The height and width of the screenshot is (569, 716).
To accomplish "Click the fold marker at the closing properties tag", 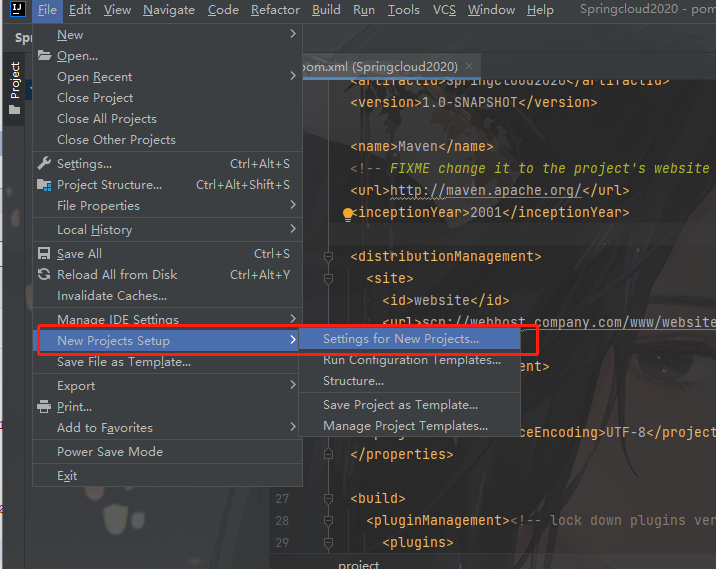I will click(328, 454).
